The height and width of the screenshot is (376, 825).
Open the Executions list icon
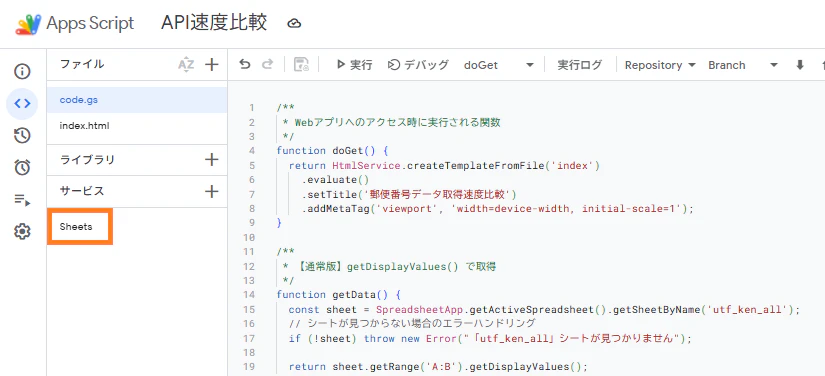coord(22,200)
